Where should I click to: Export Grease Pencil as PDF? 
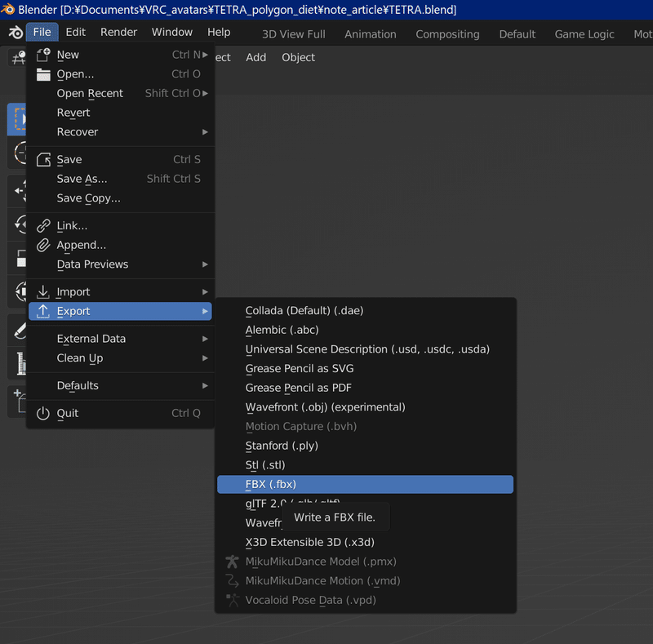click(x=365, y=388)
